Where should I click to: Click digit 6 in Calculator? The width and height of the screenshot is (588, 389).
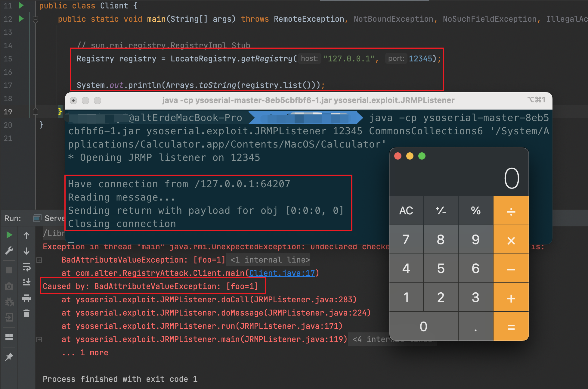pos(476,269)
